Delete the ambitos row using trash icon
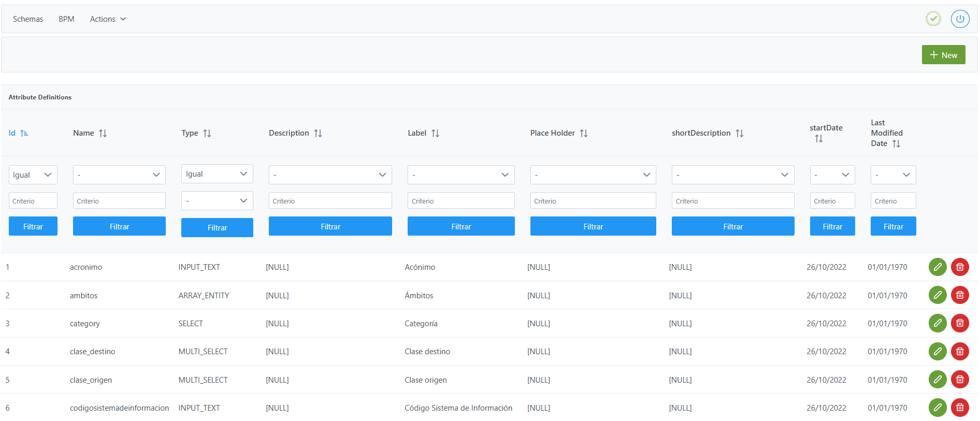The width and height of the screenshot is (980, 421). (959, 295)
